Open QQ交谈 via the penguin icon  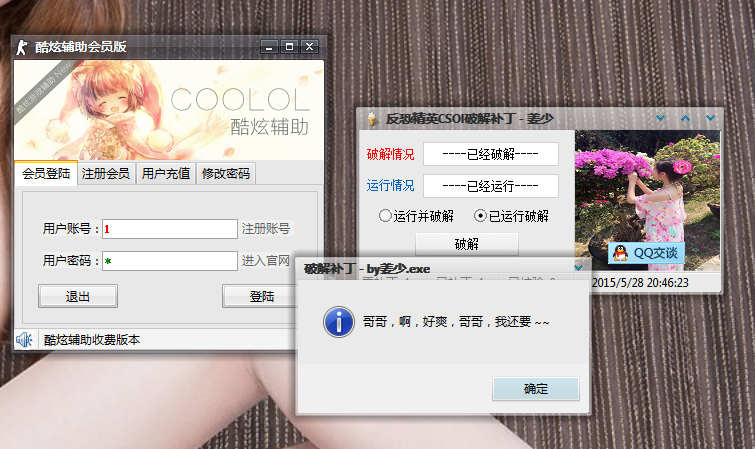point(621,253)
